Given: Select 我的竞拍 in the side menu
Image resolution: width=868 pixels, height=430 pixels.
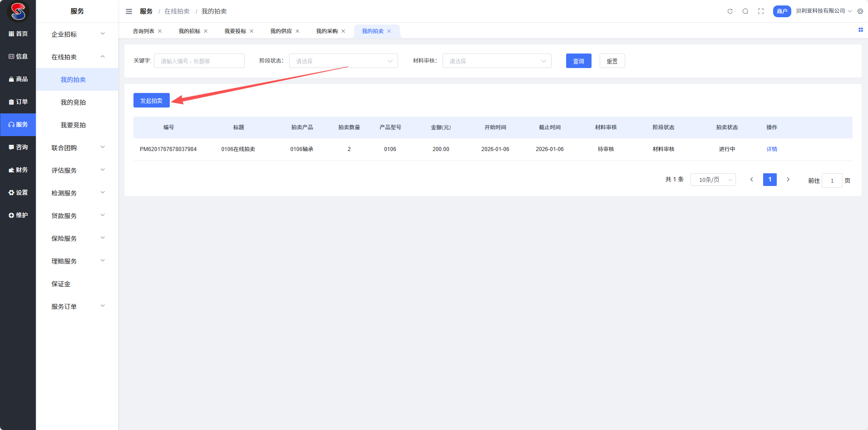Looking at the screenshot, I should pyautogui.click(x=73, y=103).
